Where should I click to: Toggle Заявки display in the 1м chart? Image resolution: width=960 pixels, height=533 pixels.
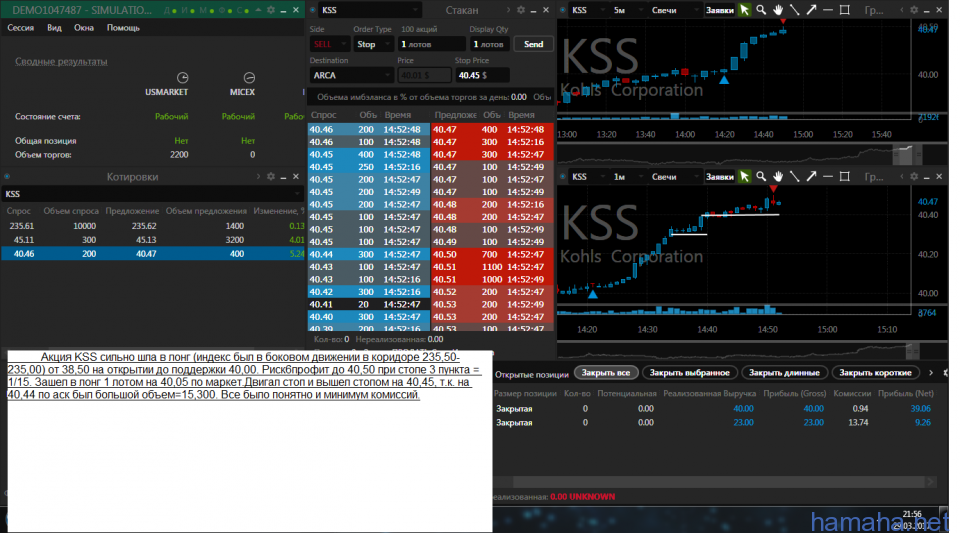(719, 176)
